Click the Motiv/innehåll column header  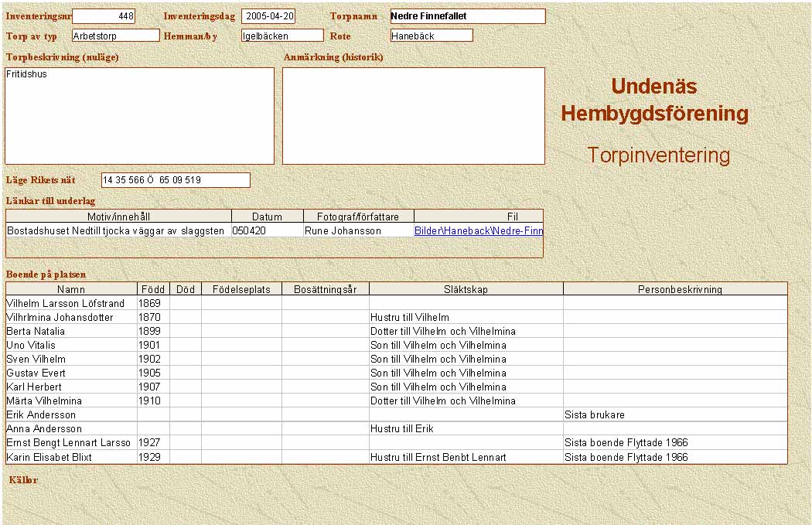118,216
